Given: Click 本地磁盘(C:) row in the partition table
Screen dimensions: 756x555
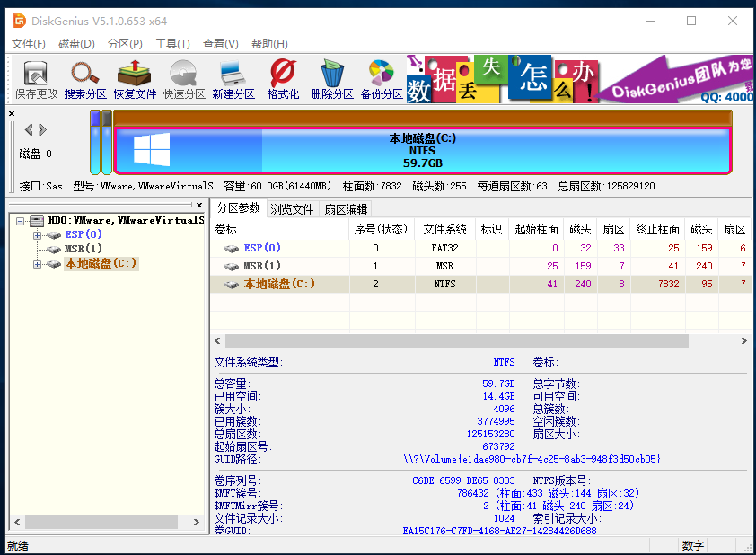Looking at the screenshot, I should point(479,284).
